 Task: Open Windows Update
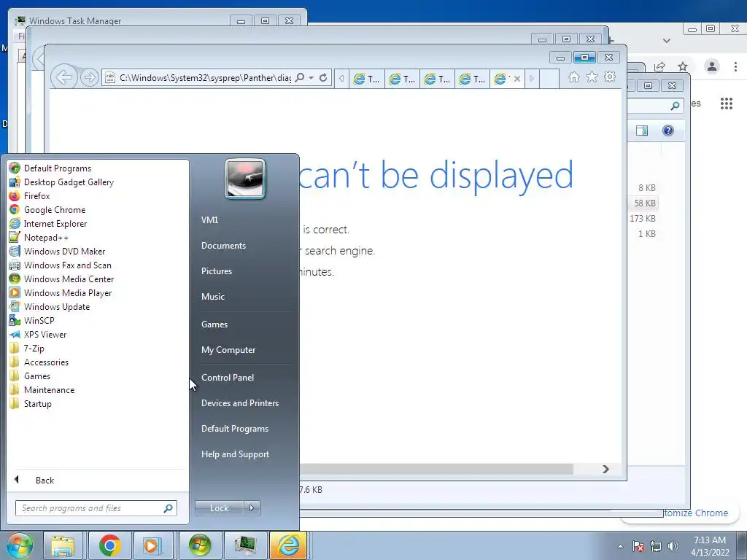pos(57,306)
